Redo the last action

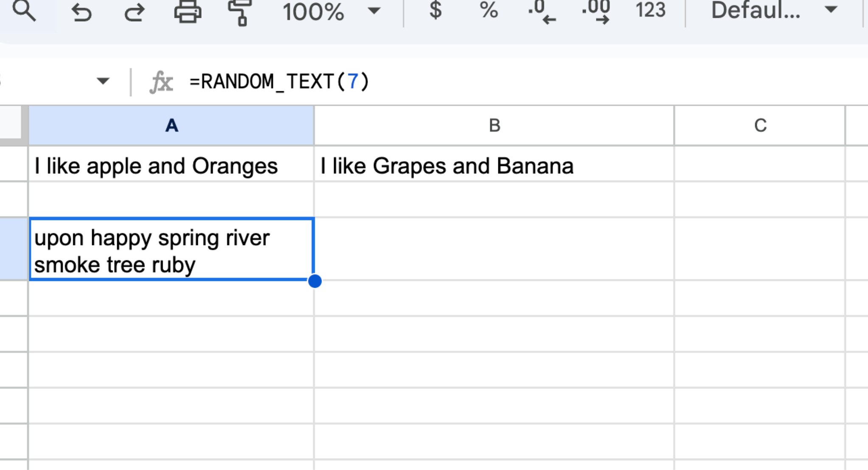[135, 12]
